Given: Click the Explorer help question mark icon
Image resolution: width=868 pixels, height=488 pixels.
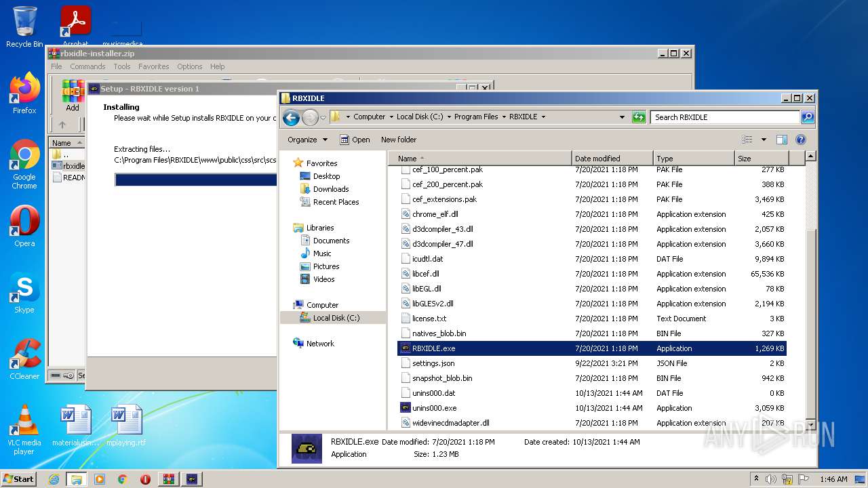Looking at the screenshot, I should (x=800, y=140).
